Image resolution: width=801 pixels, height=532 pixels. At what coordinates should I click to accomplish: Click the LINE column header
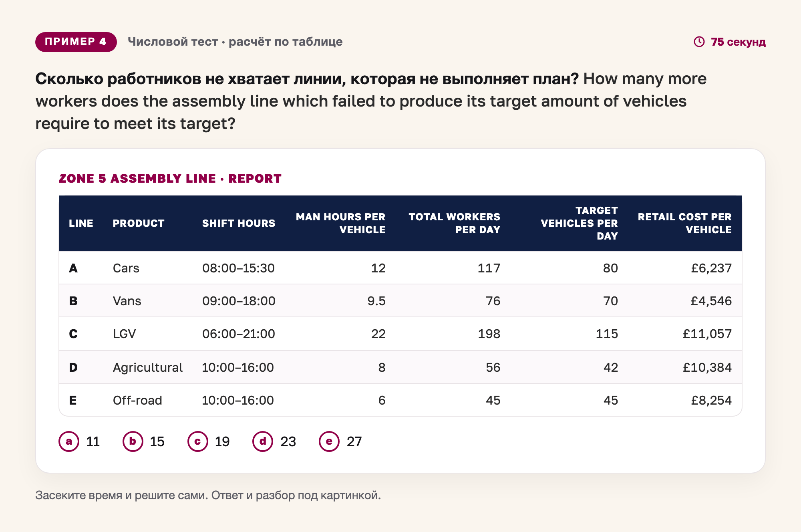pyautogui.click(x=81, y=223)
